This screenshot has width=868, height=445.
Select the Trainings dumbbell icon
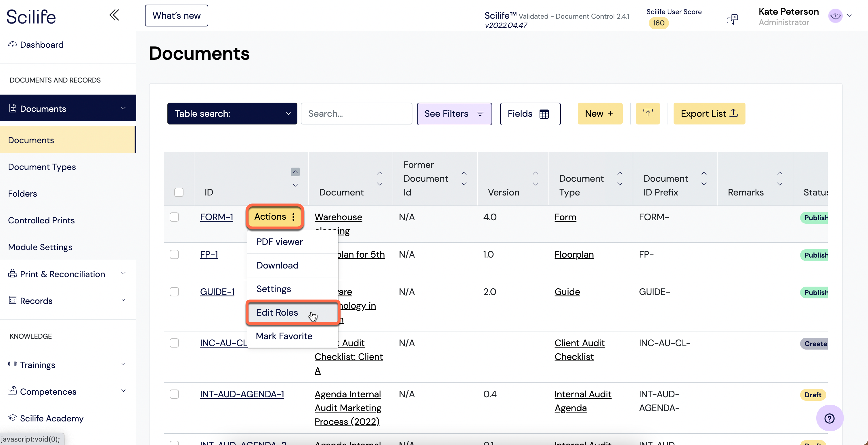click(12, 364)
